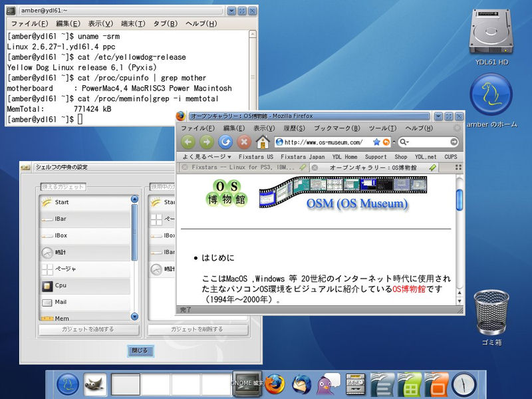
Task: Open terminal ファイル(F) menu
Action: 29,23
